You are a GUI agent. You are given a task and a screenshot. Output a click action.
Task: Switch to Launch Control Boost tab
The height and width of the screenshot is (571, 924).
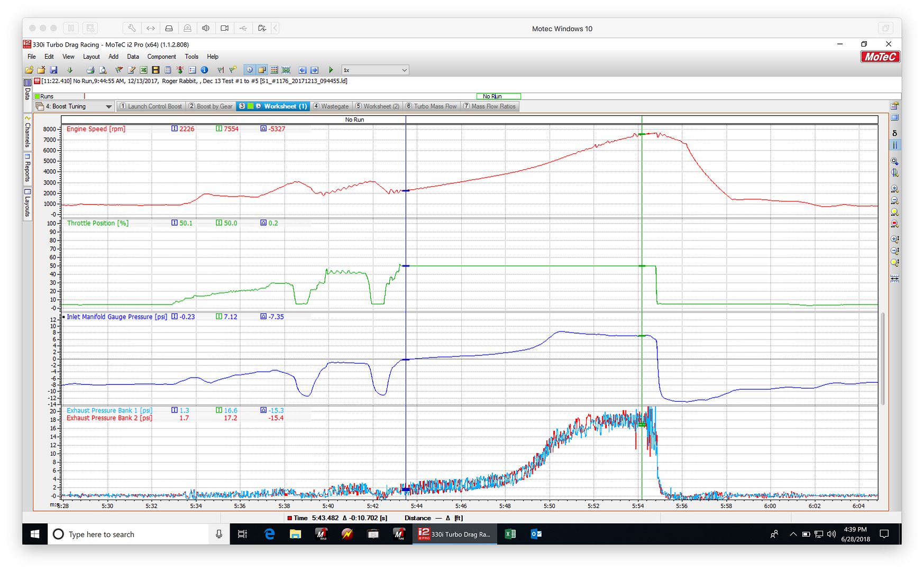coord(151,106)
